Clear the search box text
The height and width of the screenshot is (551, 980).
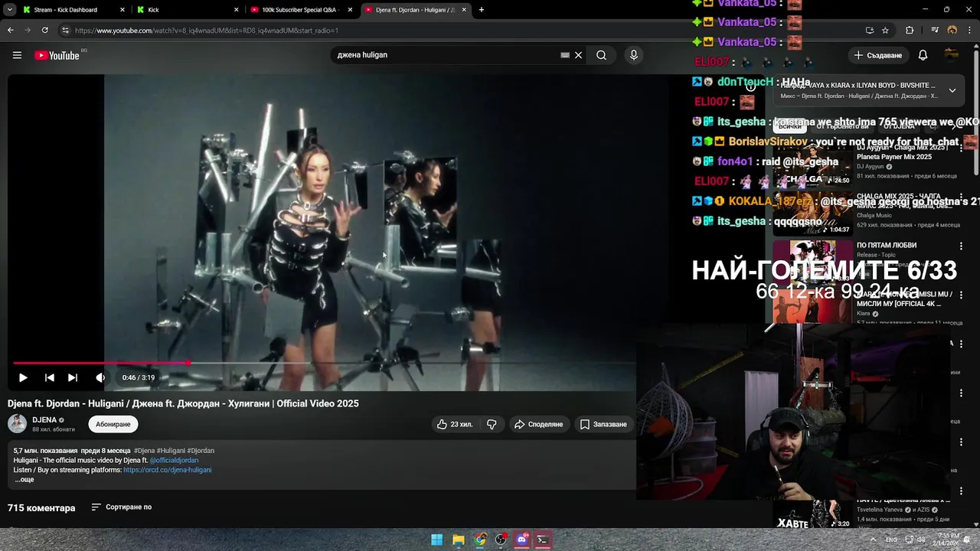(579, 55)
